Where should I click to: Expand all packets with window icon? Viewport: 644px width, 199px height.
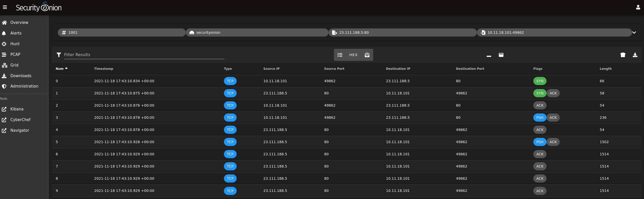[x=501, y=55]
